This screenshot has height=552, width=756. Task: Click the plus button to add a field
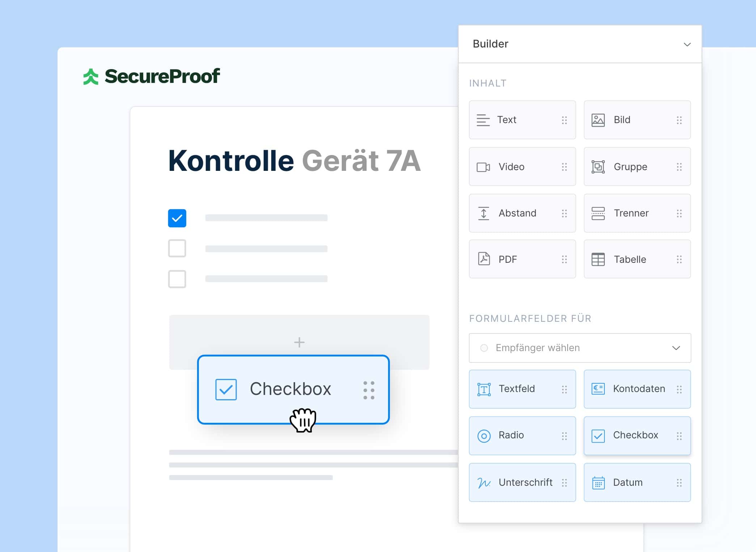point(299,342)
